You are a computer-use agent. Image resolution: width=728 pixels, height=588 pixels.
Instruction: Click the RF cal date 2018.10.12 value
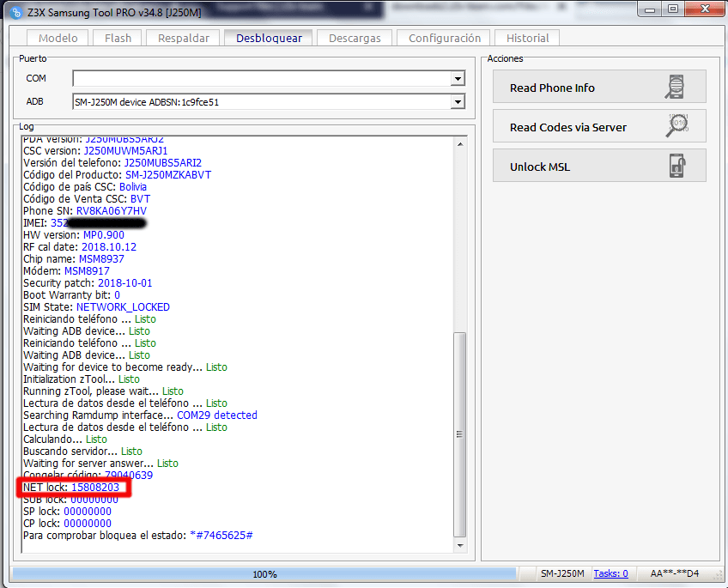coord(109,247)
